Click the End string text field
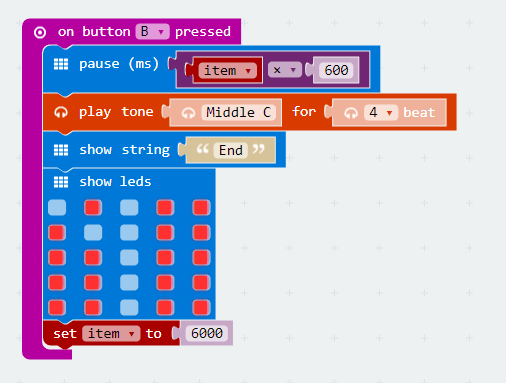The width and height of the screenshot is (506, 383). coord(231,150)
